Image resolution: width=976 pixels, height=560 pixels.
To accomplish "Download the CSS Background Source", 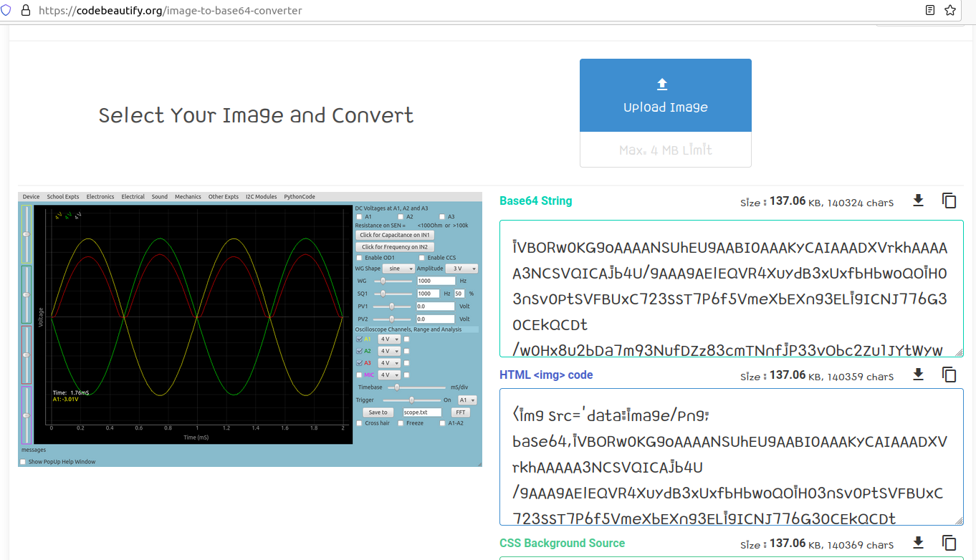I will point(918,543).
